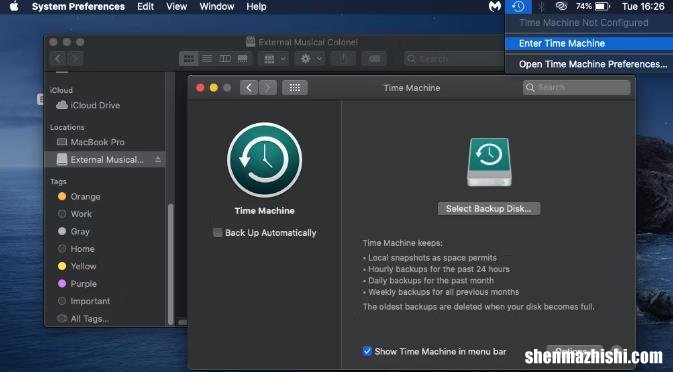Switch Finder to list view
The height and width of the screenshot is (372, 673).
click(x=207, y=59)
